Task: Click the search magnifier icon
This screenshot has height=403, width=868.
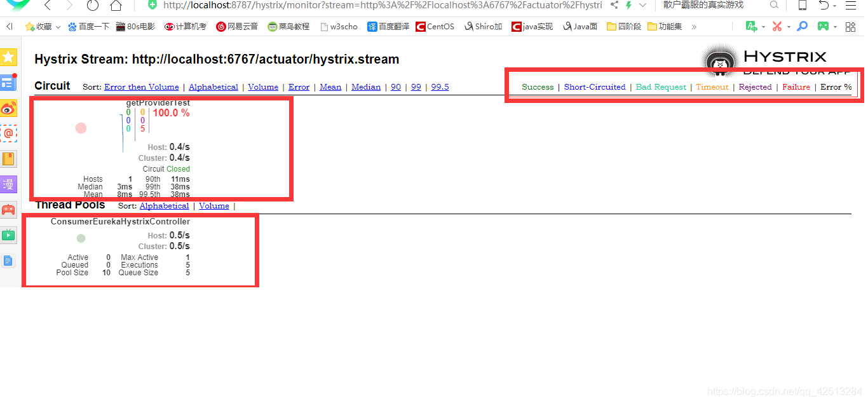Action: tap(774, 5)
